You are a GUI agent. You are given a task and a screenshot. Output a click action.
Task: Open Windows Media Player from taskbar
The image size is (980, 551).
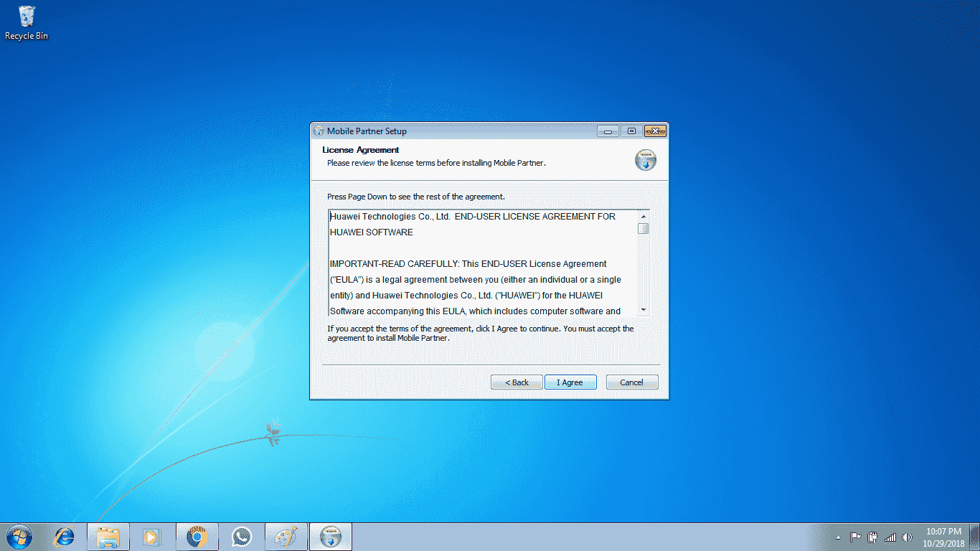152,537
